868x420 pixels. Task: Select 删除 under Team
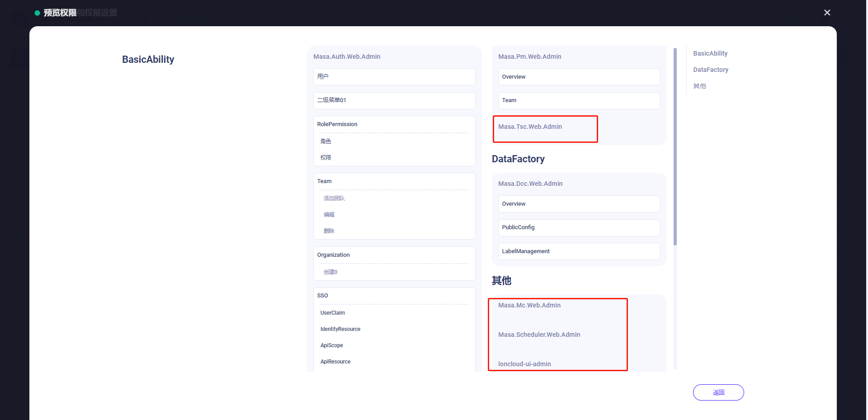pos(329,231)
